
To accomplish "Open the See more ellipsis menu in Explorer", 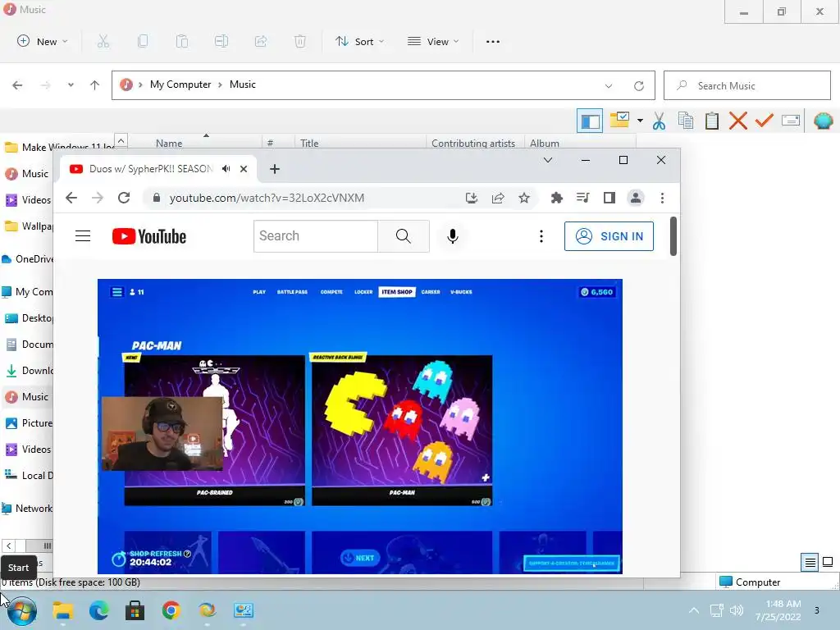I will [x=493, y=41].
